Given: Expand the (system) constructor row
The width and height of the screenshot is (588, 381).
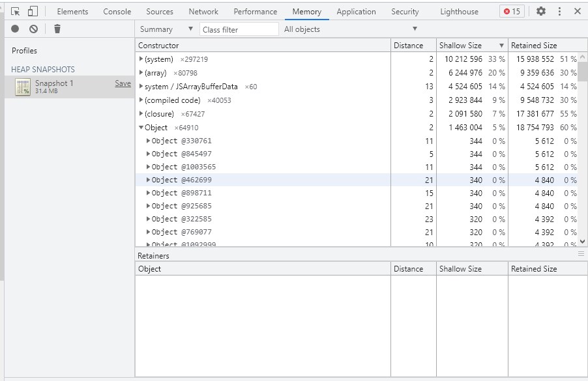Looking at the screenshot, I should [x=141, y=59].
